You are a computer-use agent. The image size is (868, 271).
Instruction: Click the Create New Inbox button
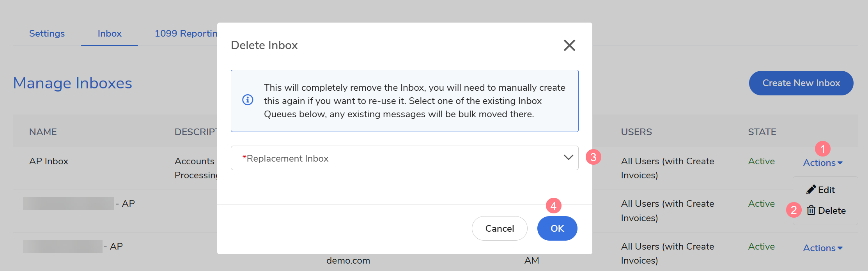801,83
